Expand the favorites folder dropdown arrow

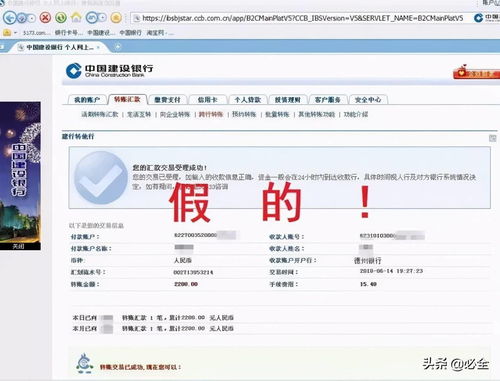(15, 33)
